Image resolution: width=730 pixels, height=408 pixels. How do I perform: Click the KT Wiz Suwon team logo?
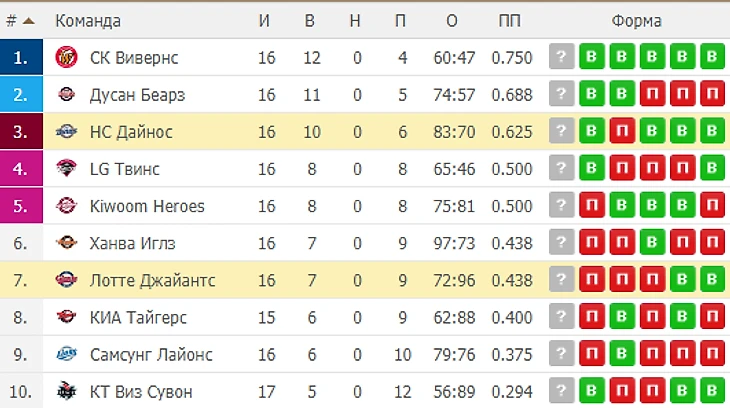point(66,391)
